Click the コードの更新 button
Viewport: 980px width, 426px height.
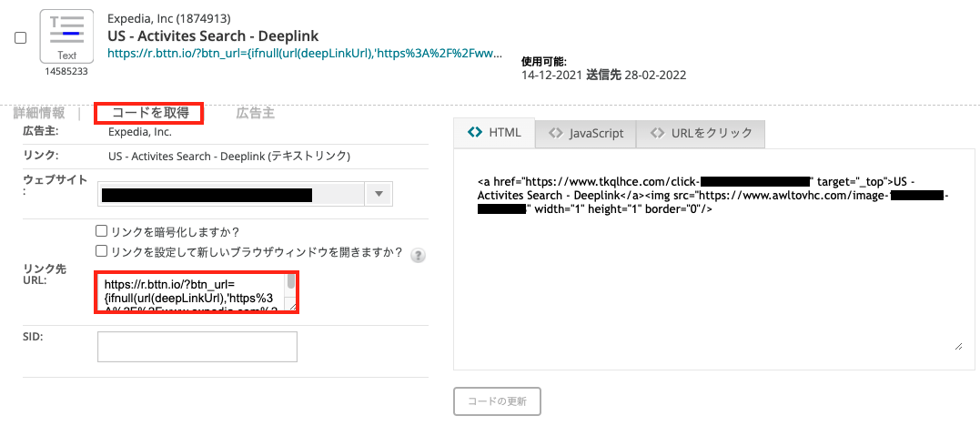point(497,401)
